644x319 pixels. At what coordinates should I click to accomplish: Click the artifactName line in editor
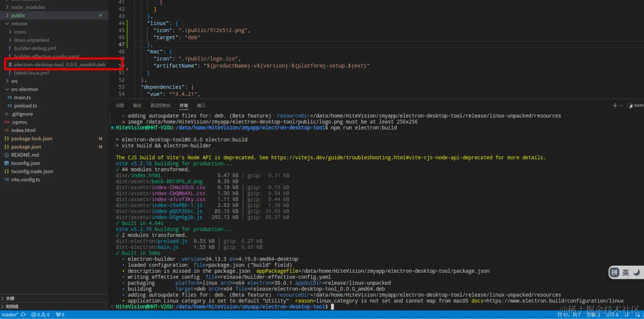coord(262,66)
